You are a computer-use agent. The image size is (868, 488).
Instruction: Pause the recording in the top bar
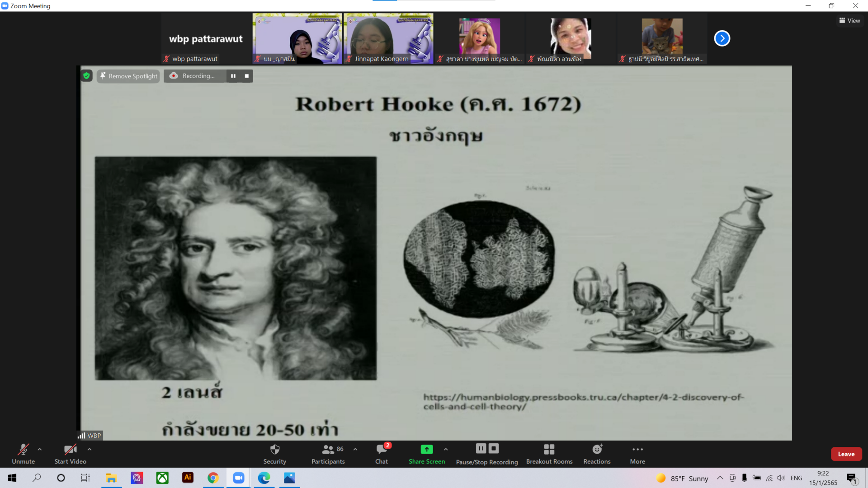tap(233, 76)
